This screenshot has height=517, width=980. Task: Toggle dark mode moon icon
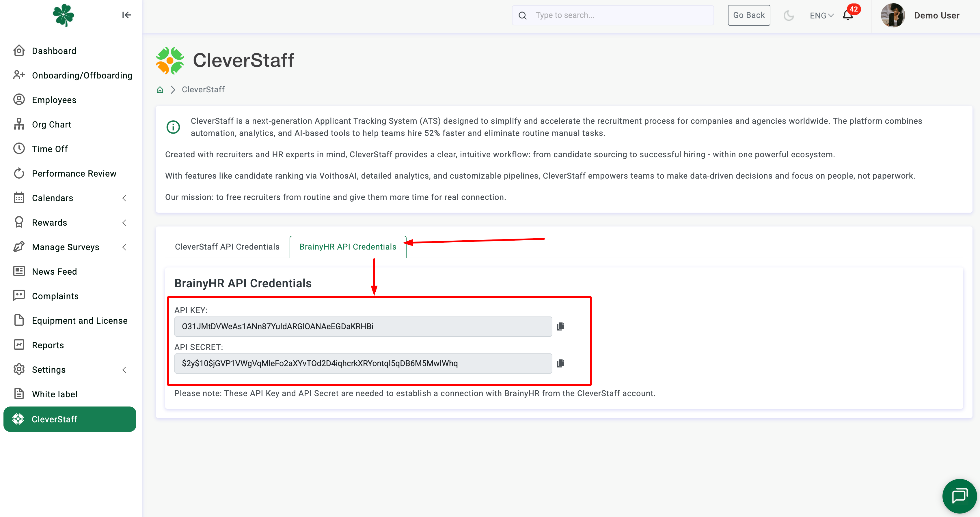click(x=789, y=16)
